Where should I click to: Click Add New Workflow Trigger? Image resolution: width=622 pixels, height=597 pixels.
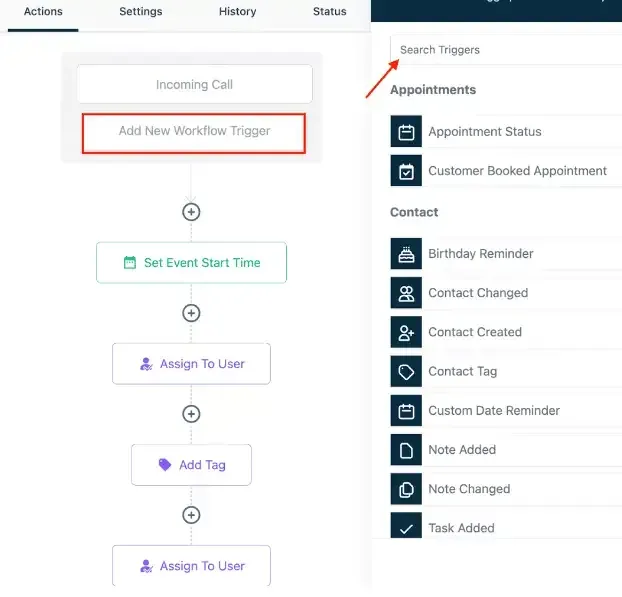(194, 133)
